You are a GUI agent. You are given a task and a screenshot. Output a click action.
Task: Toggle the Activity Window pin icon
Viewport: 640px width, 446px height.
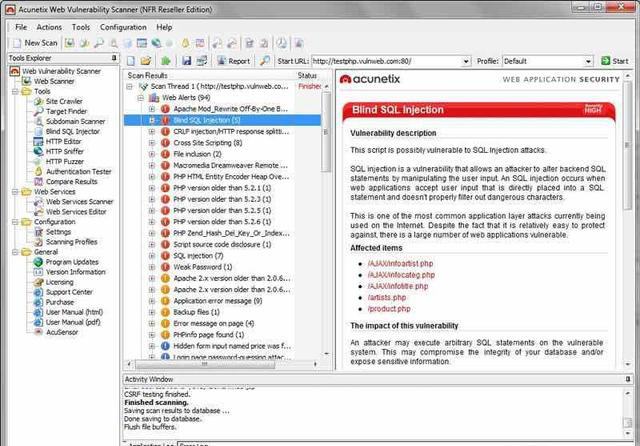[x=628, y=379]
